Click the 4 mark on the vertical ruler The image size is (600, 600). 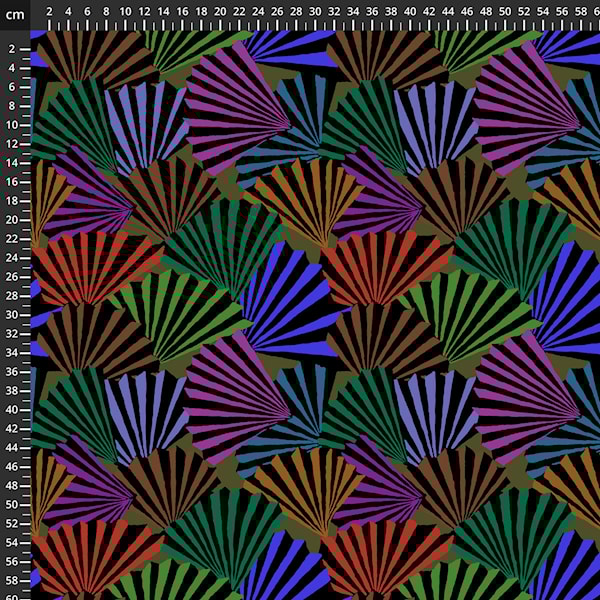(12, 68)
